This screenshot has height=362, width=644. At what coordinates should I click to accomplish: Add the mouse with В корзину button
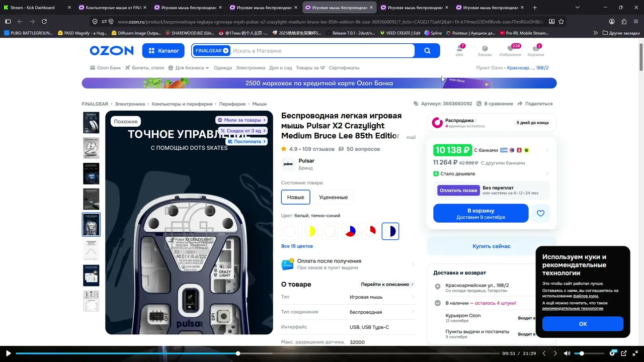point(480,213)
